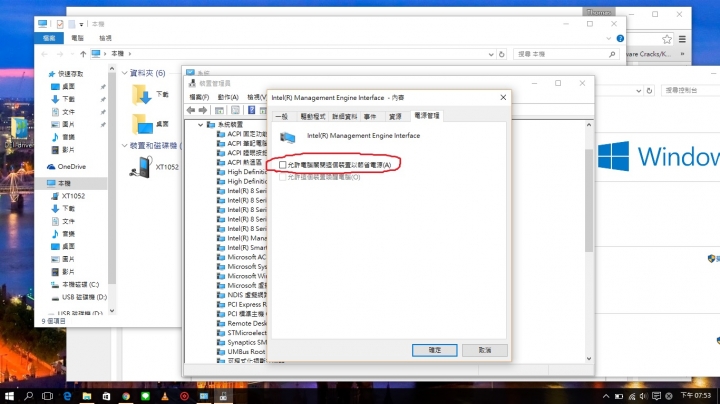The image size is (720, 404).
Task: Open the 資源 tab
Action: coord(395,117)
